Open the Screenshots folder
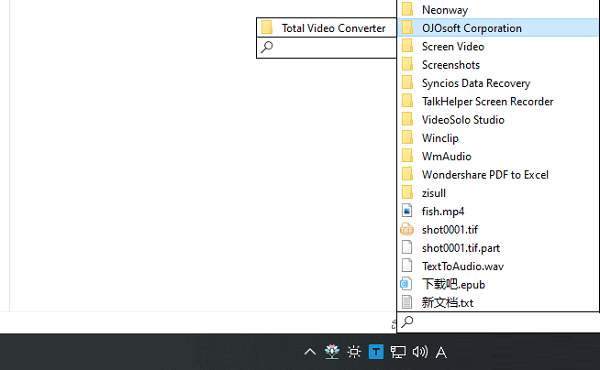This screenshot has height=370, width=600. click(497, 65)
